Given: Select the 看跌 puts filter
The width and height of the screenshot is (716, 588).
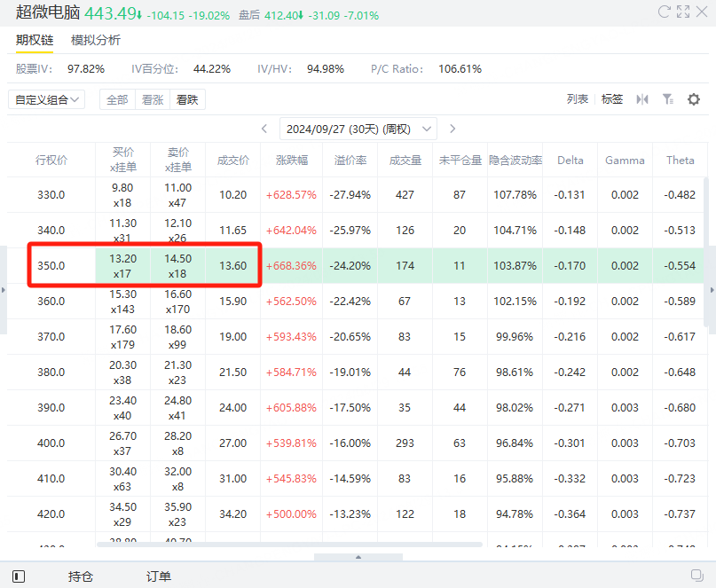Looking at the screenshot, I should click(187, 99).
